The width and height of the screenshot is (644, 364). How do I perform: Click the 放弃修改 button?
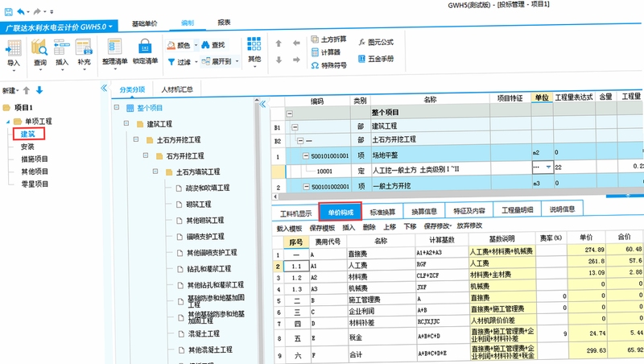[469, 225]
